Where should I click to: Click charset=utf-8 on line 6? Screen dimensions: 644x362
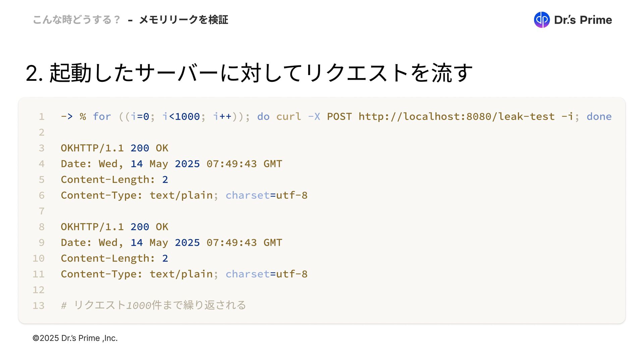(x=266, y=195)
